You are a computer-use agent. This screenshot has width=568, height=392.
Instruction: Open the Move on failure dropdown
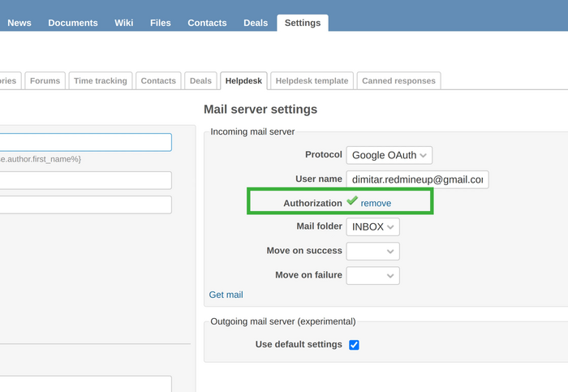pyautogui.click(x=372, y=276)
